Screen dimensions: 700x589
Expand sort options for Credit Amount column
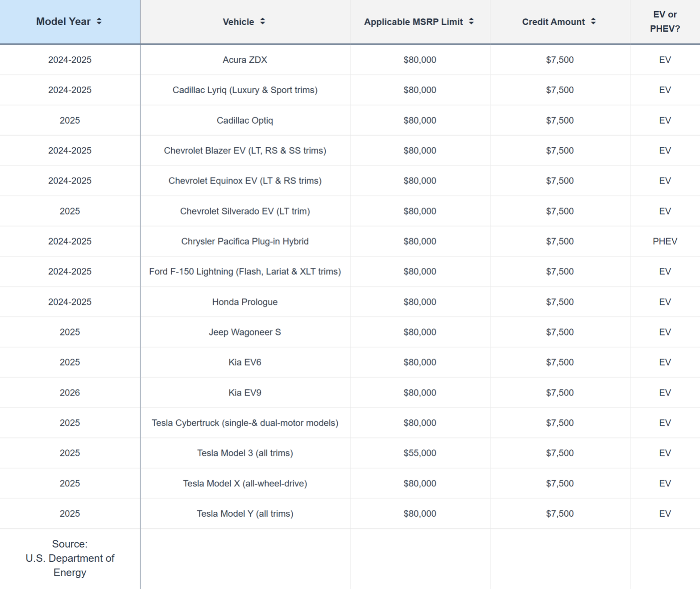(593, 21)
